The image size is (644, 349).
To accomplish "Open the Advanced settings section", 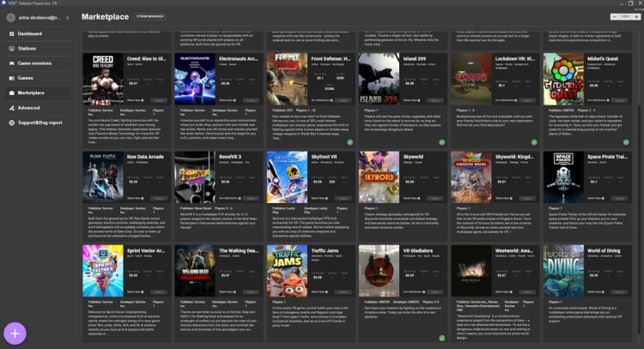I will [38, 108].
